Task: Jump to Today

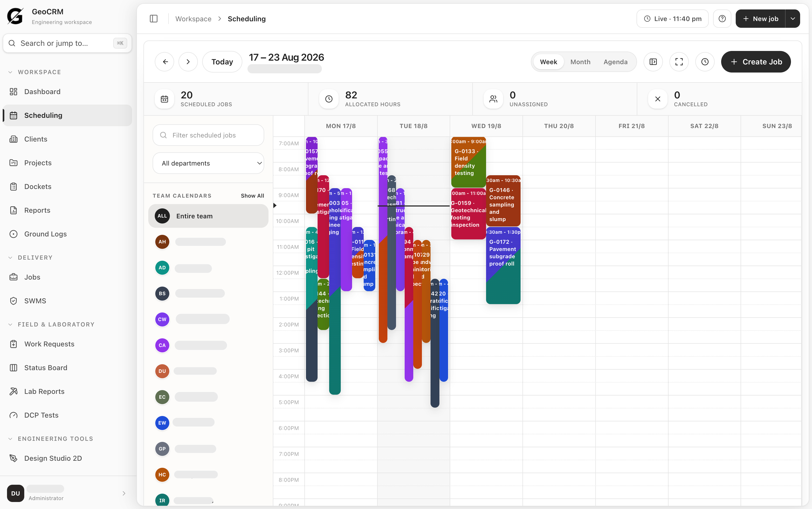Action: point(222,62)
